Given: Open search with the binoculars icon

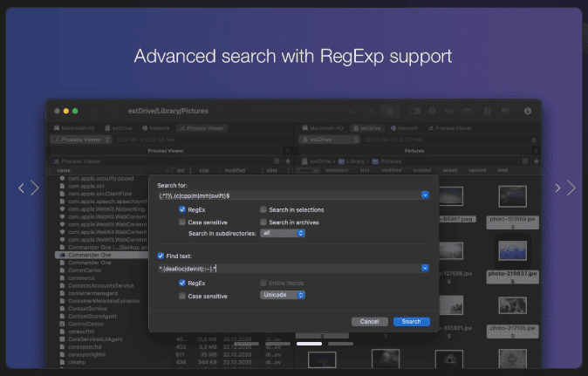Looking at the screenshot, I should pyautogui.click(x=467, y=111).
